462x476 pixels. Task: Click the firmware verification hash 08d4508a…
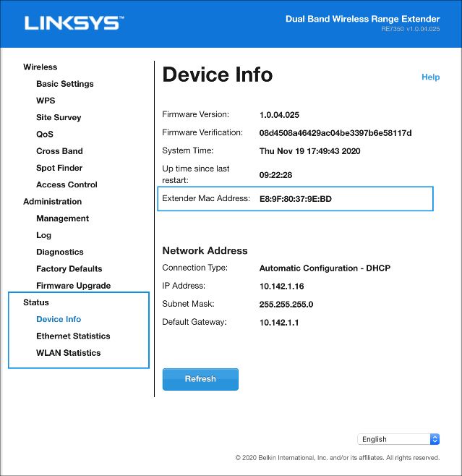(335, 133)
